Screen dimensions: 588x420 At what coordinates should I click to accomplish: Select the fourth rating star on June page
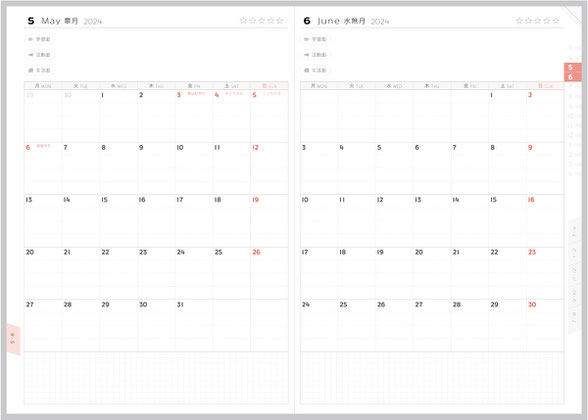pos(547,21)
